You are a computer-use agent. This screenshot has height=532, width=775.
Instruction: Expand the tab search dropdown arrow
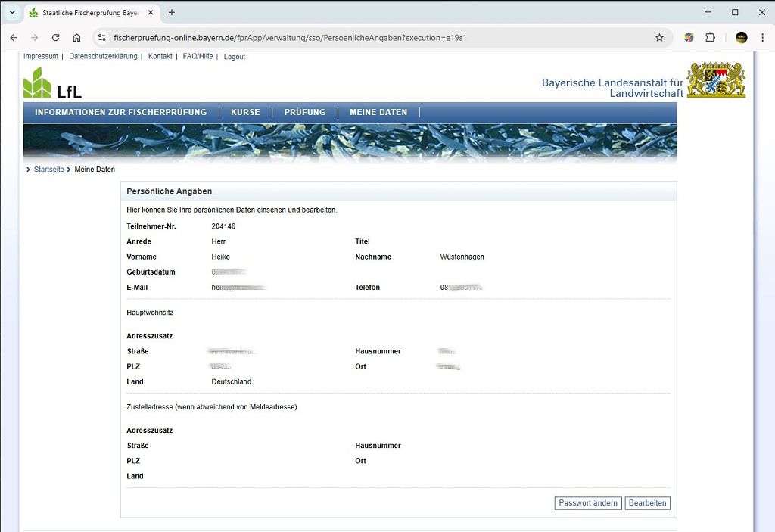12,13
